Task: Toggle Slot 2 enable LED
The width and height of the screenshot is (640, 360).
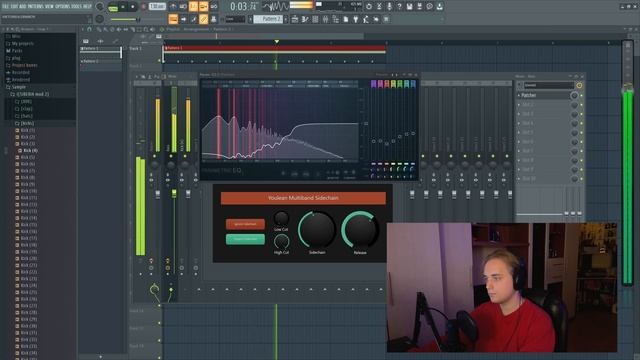Action: pyautogui.click(x=582, y=105)
